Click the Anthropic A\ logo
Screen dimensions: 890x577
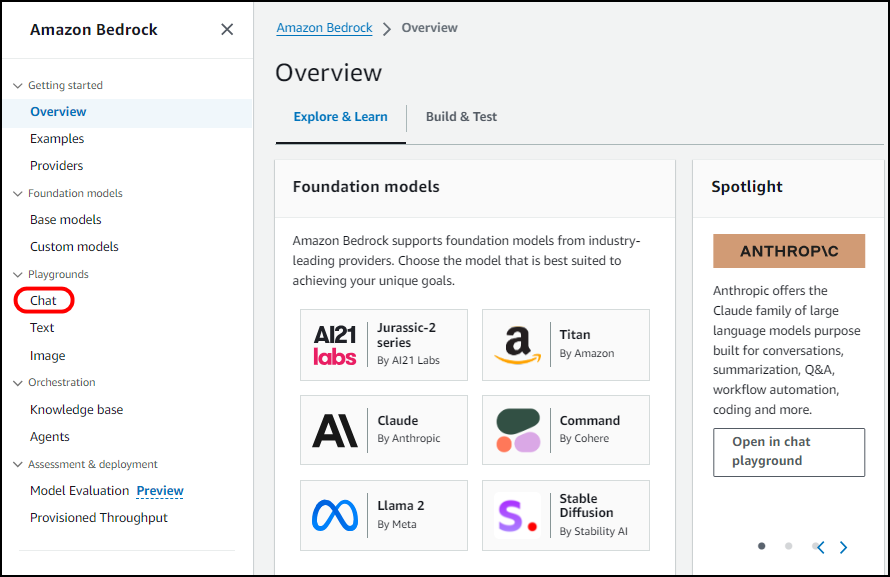tap(335, 431)
